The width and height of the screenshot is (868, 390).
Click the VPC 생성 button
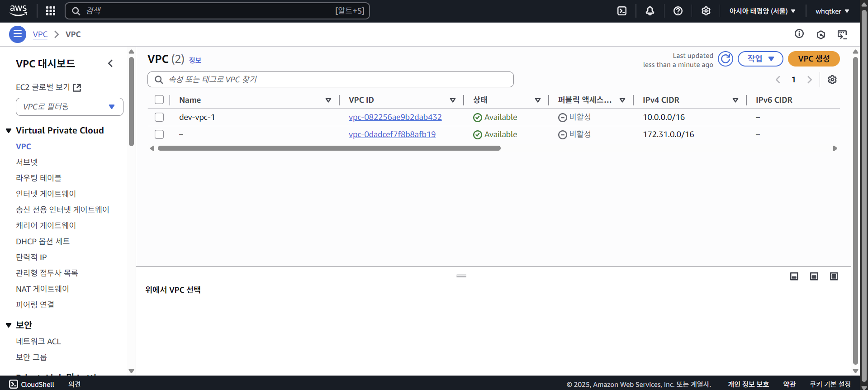point(814,59)
